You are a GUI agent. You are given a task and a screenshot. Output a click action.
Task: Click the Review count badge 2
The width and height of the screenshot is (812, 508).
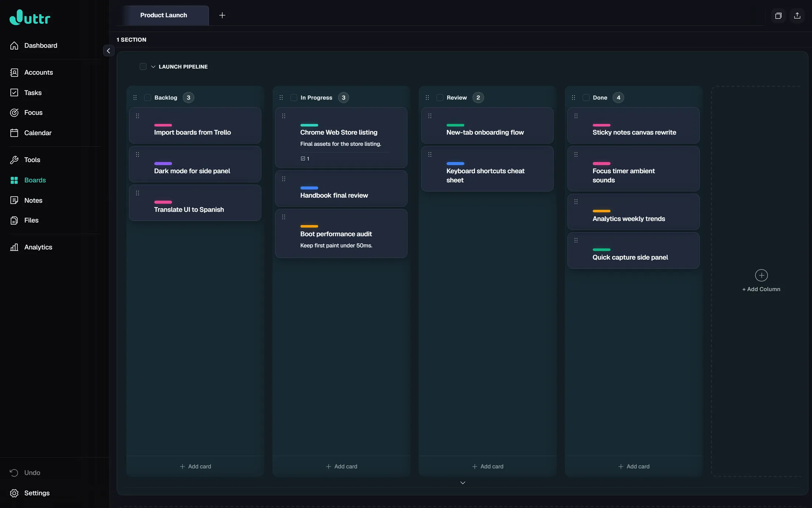coord(478,98)
